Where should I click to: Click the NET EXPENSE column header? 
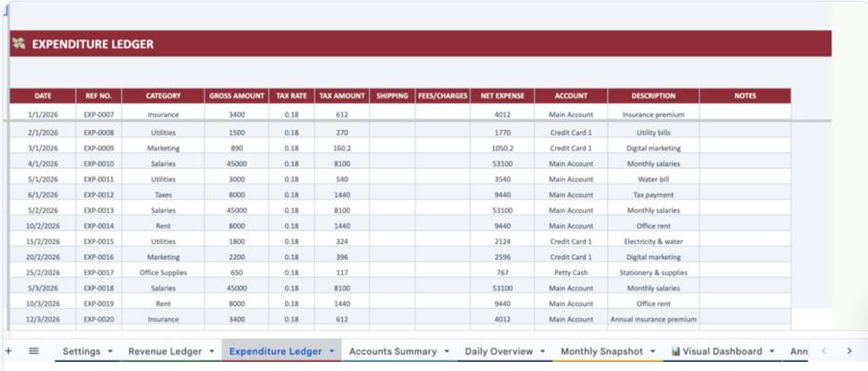(502, 96)
